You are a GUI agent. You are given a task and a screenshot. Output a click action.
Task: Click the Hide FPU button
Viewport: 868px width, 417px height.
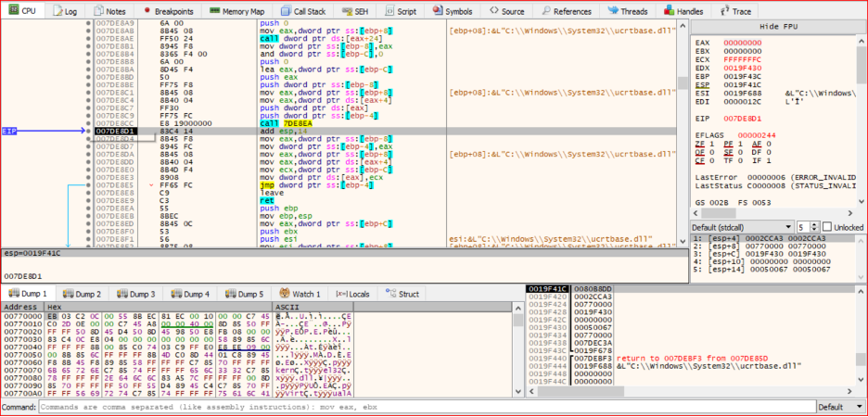tap(777, 27)
